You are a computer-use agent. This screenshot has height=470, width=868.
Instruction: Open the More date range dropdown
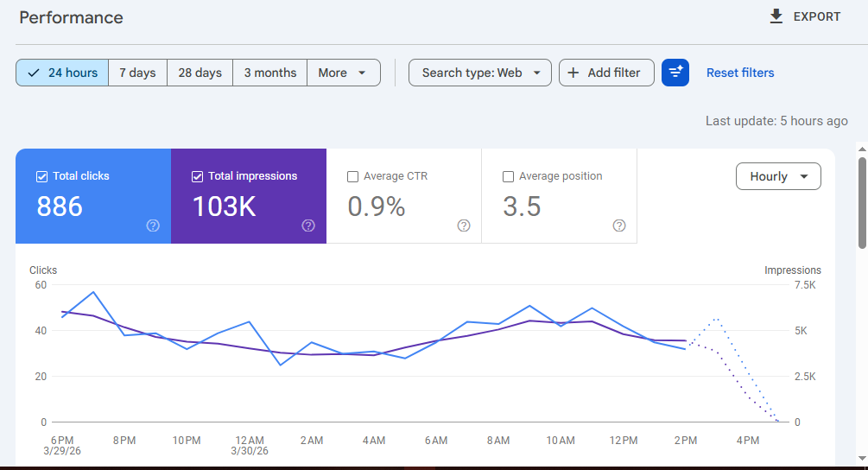343,73
